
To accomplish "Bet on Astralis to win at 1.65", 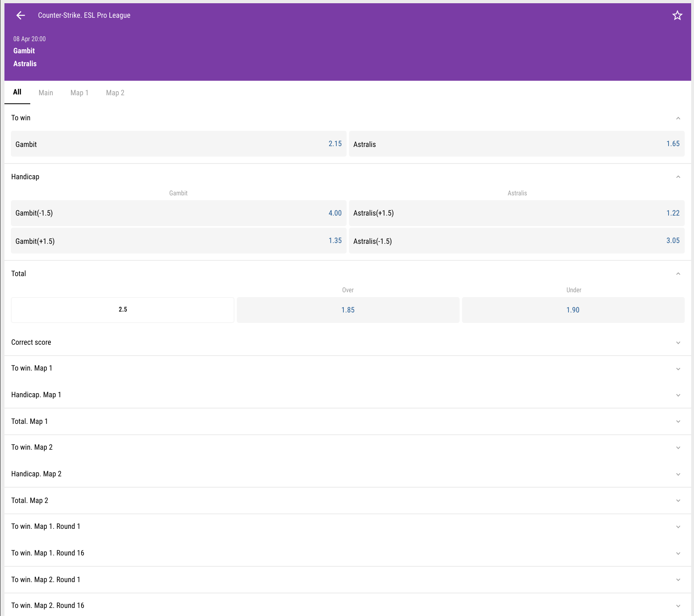I will point(516,144).
